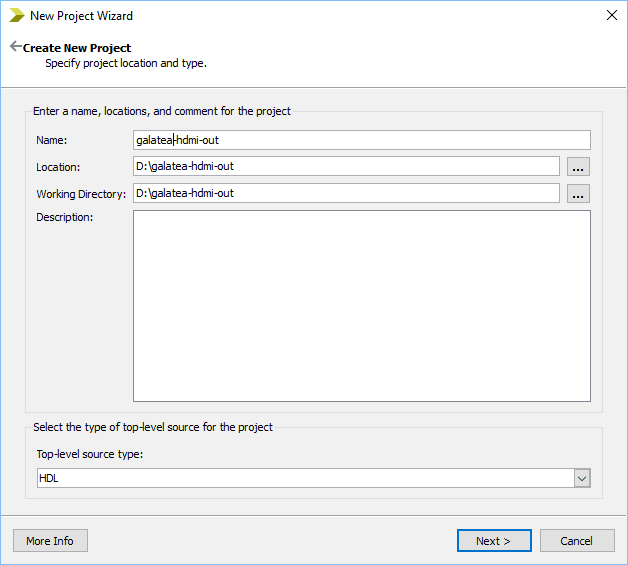Click the "Name:" field label
This screenshot has height=565, width=628.
[51, 141]
